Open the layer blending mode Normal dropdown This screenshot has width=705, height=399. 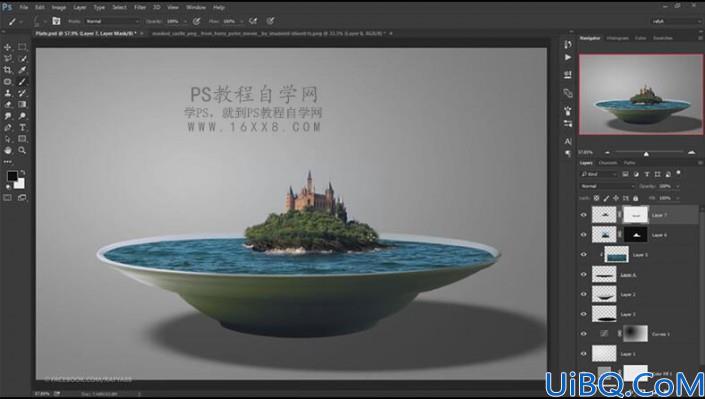coord(607,186)
